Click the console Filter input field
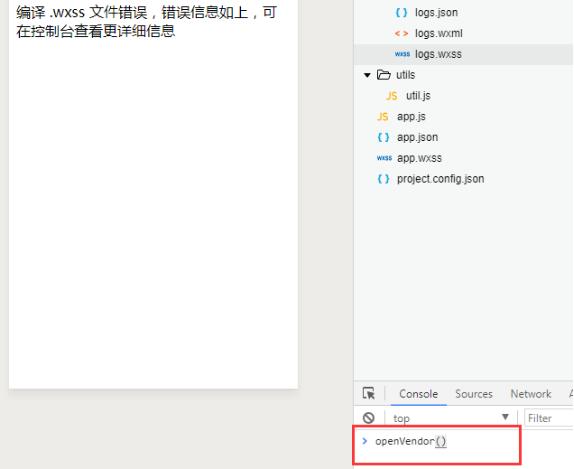The image size is (574, 469). pos(548,418)
